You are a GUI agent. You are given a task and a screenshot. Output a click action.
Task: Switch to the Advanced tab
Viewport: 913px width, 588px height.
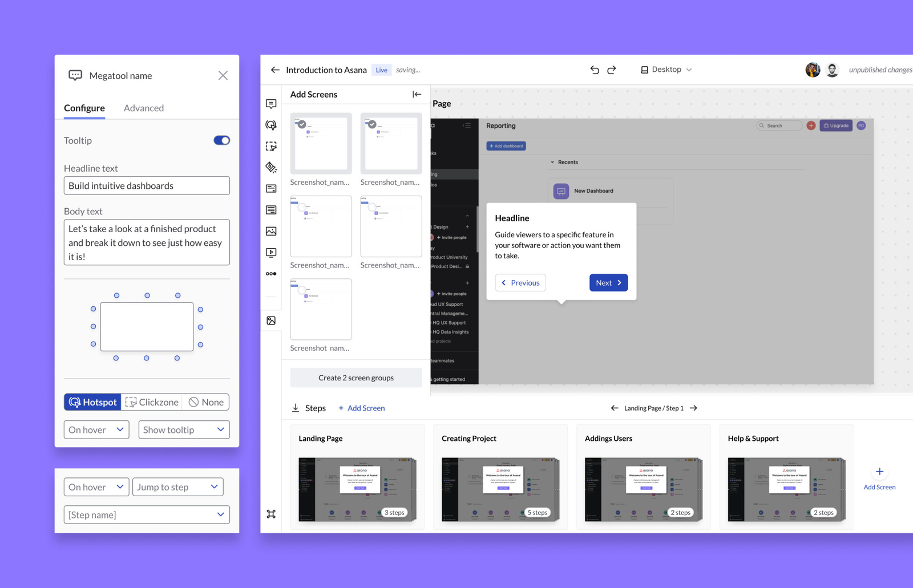click(144, 108)
